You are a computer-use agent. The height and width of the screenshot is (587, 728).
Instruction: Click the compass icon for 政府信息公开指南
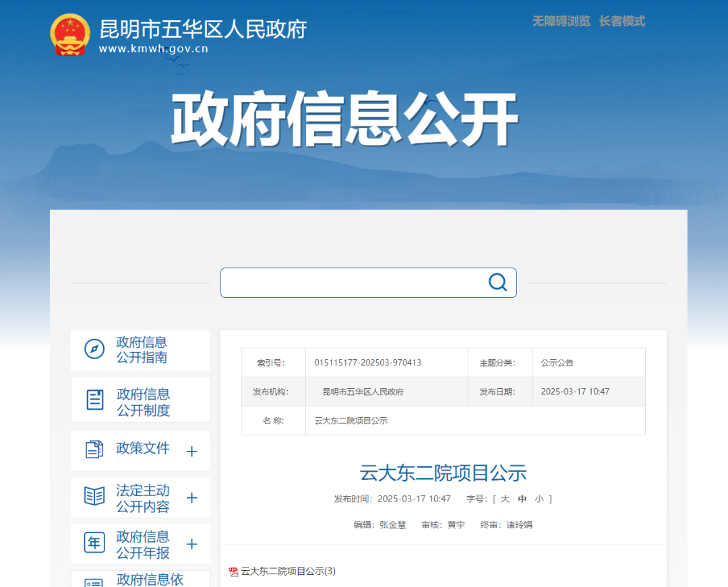click(x=94, y=349)
